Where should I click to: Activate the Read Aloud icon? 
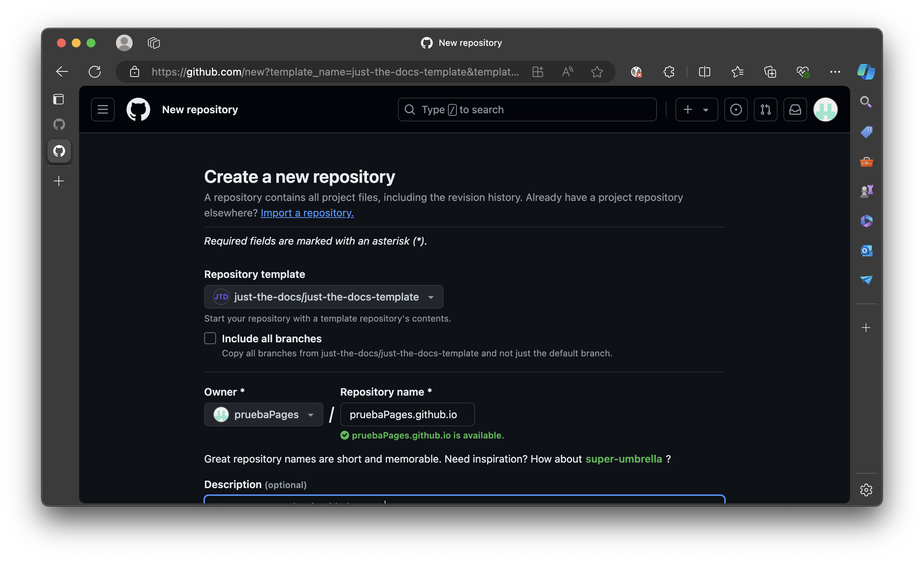pos(567,72)
